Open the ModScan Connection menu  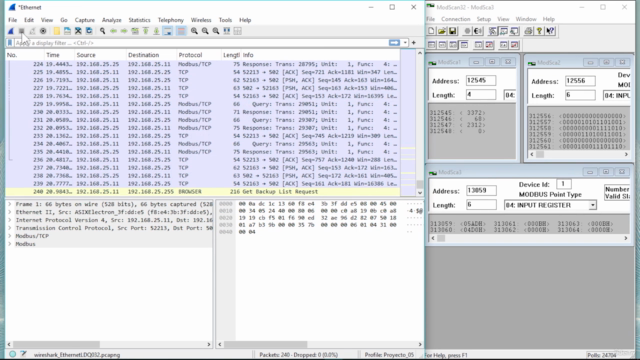[456, 19]
